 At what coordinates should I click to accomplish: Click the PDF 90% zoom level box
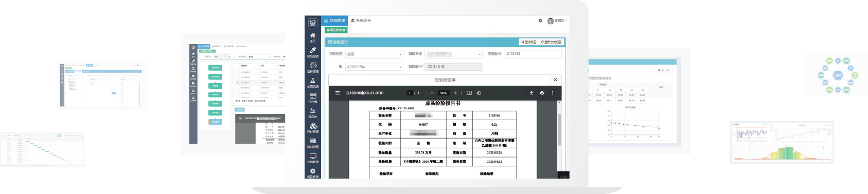(x=444, y=93)
